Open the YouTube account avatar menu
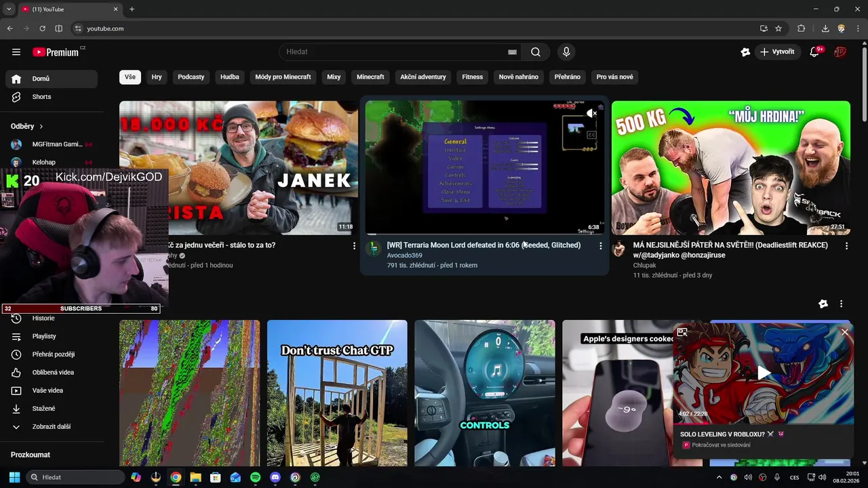The image size is (868, 488). click(x=840, y=52)
